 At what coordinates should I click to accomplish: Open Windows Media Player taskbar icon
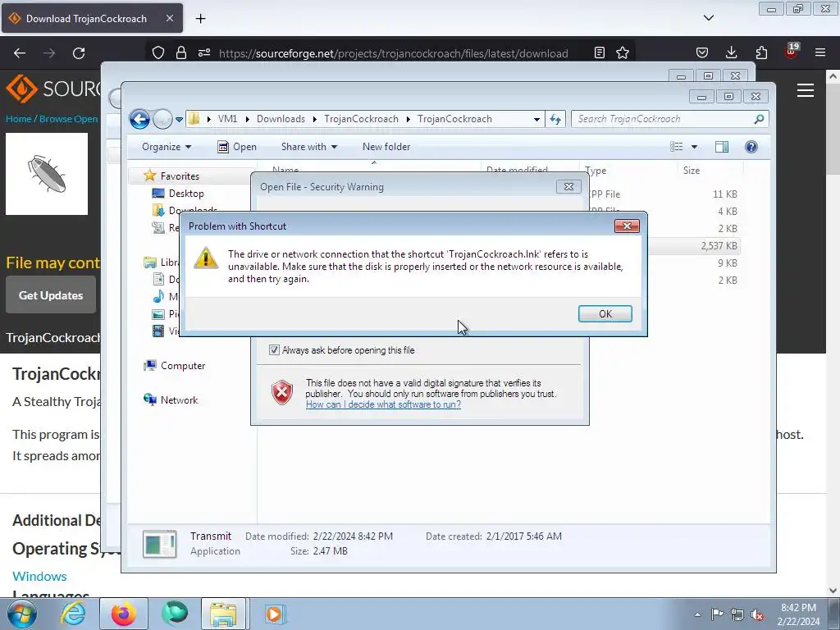pos(274,614)
